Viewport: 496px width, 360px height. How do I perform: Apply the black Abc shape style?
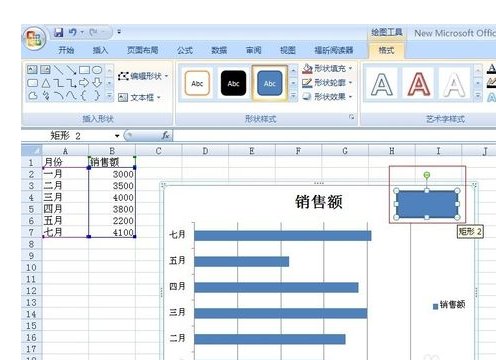pyautogui.click(x=233, y=83)
